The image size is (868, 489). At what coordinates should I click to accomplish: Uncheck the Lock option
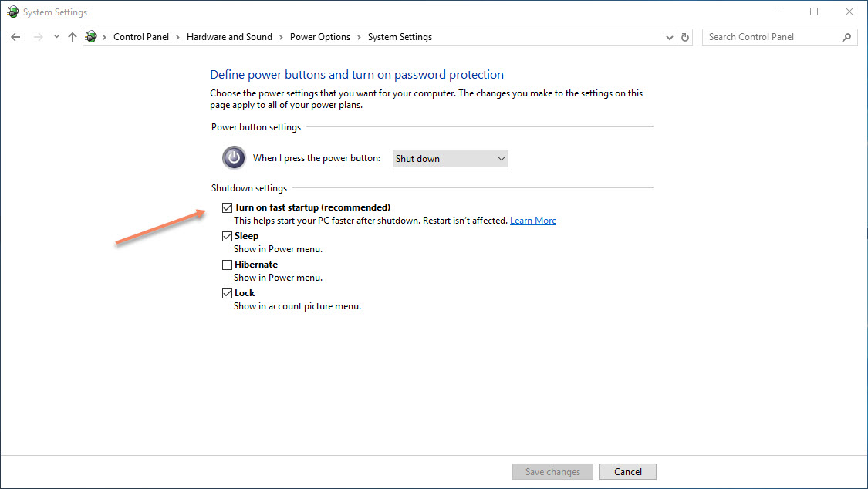(227, 292)
